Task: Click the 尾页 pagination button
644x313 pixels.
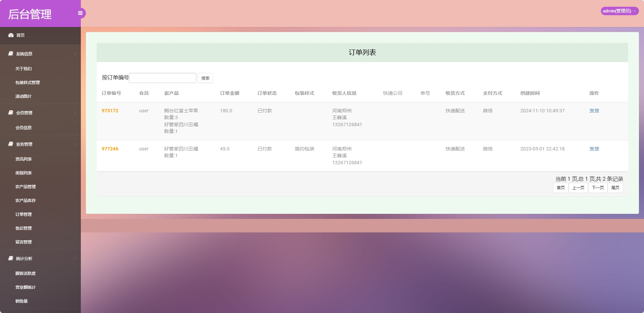Action: (x=615, y=188)
